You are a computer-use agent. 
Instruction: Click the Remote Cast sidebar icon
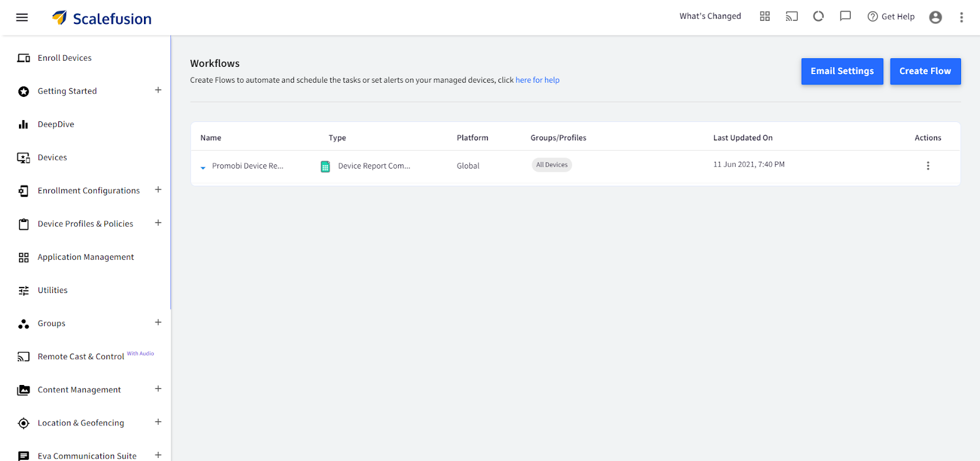click(23, 357)
